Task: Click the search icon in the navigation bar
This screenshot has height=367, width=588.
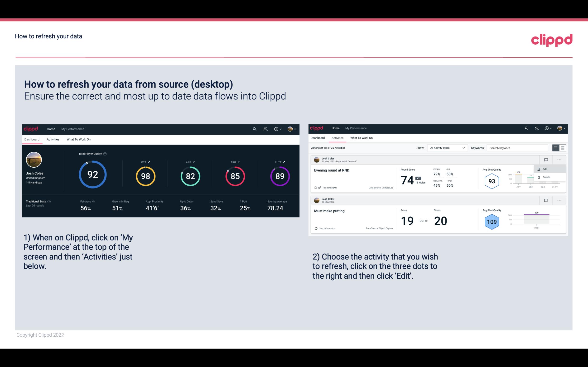Action: tap(254, 128)
